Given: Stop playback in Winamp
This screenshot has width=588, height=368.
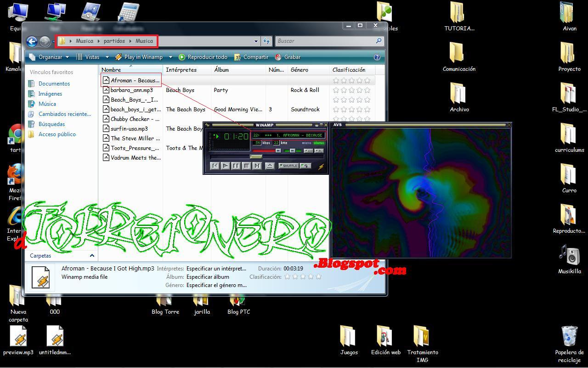Looking at the screenshot, I should tap(246, 166).
